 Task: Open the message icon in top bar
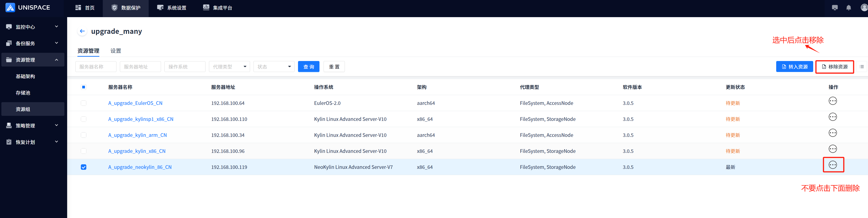click(835, 8)
